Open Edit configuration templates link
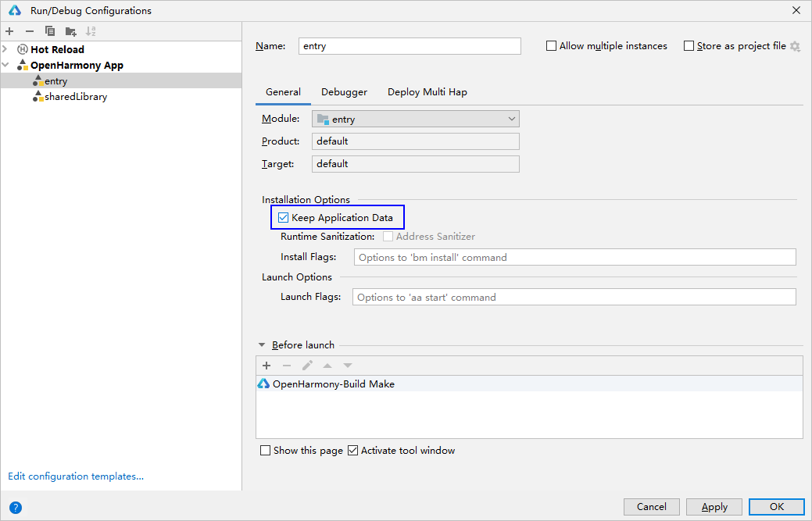This screenshot has height=521, width=812. pyautogui.click(x=76, y=476)
